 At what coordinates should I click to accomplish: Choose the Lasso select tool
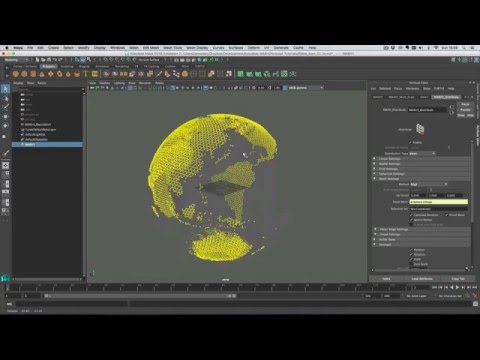pos(5,99)
